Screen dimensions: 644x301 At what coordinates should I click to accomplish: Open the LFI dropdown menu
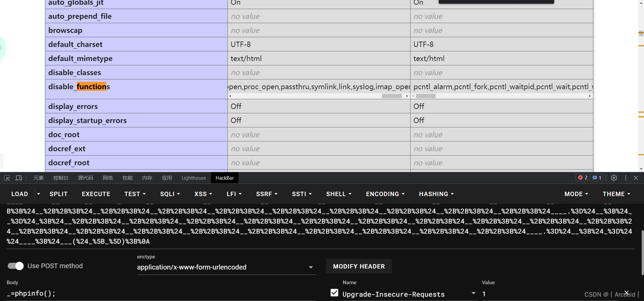click(234, 194)
